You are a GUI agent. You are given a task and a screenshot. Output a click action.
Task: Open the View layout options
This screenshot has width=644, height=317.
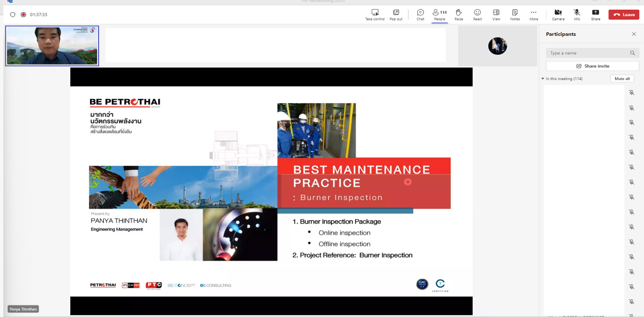click(496, 15)
